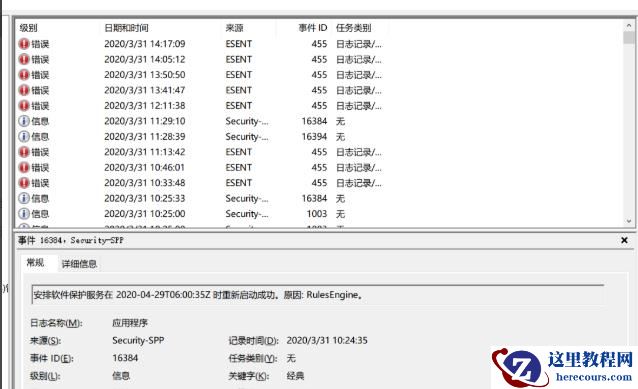This screenshot has height=389, width=638.
Task: Click error icon for 14:05:12 event
Action: tap(24, 59)
